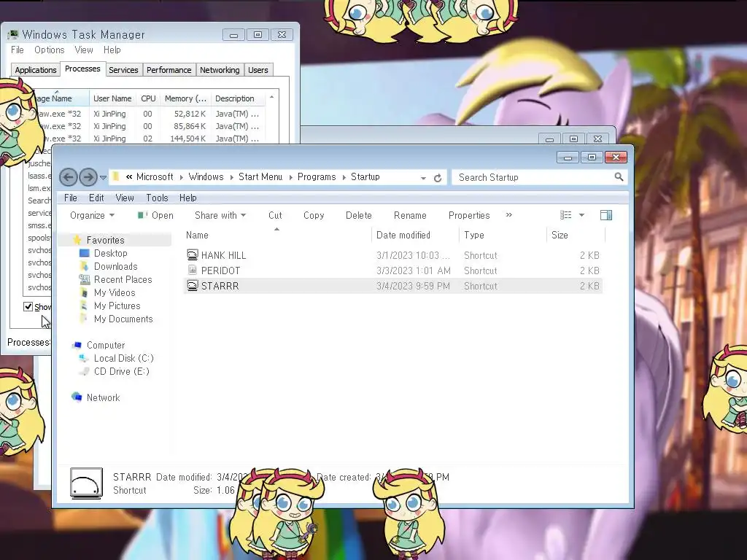Click the search magnifier icon
The width and height of the screenshot is (747, 560).
619,177
